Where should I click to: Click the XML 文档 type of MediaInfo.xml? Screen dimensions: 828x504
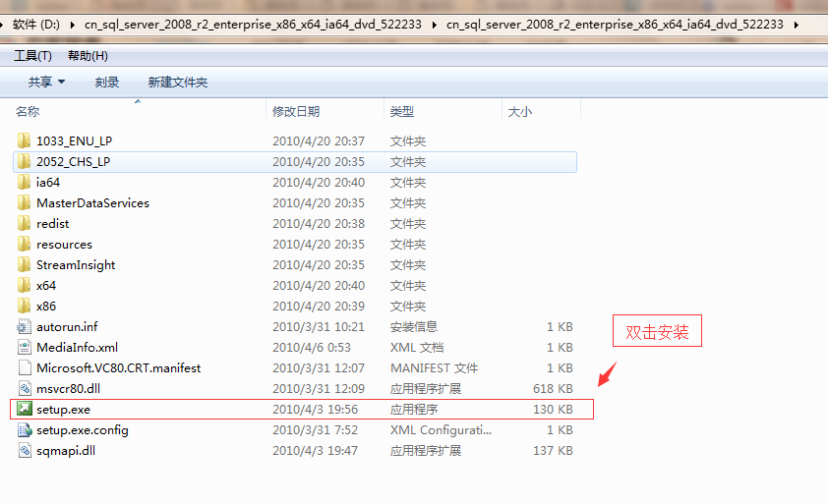coord(417,348)
